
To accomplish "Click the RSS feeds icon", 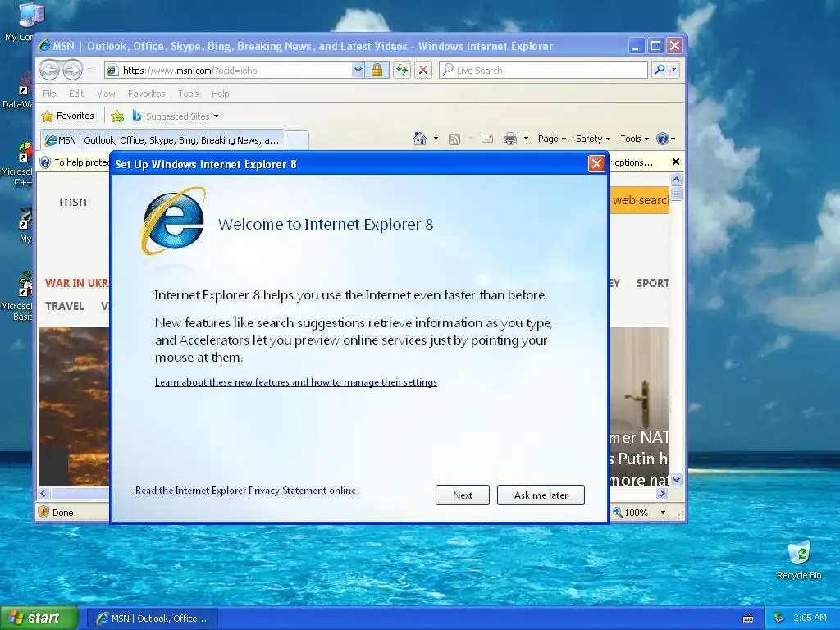I will [454, 139].
